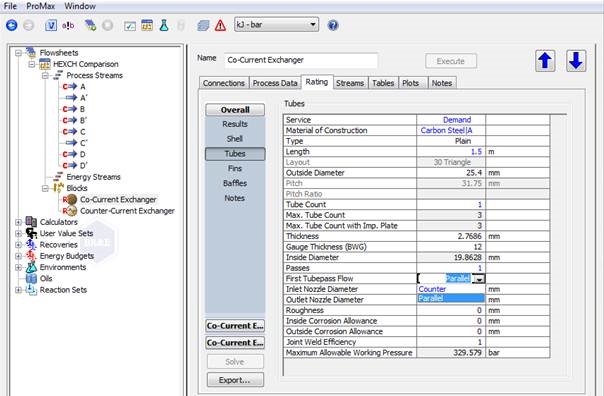Screen dimensions: 604x396
Task: Switch to the Notes tab
Action: pos(442,83)
